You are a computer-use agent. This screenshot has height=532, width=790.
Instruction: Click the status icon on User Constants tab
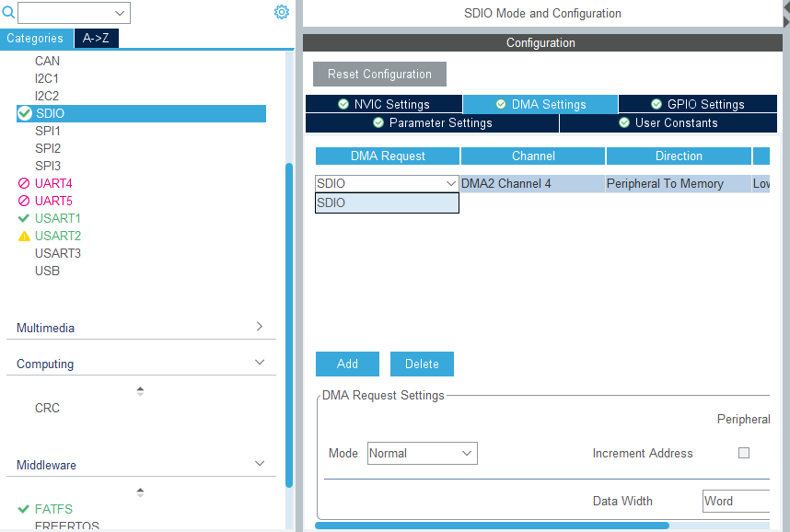(x=624, y=123)
